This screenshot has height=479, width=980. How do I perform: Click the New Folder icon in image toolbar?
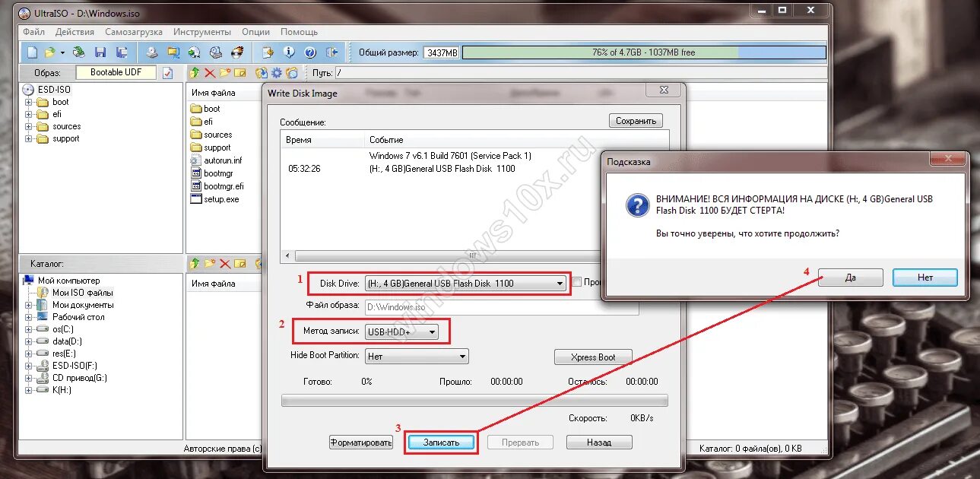click(x=225, y=73)
